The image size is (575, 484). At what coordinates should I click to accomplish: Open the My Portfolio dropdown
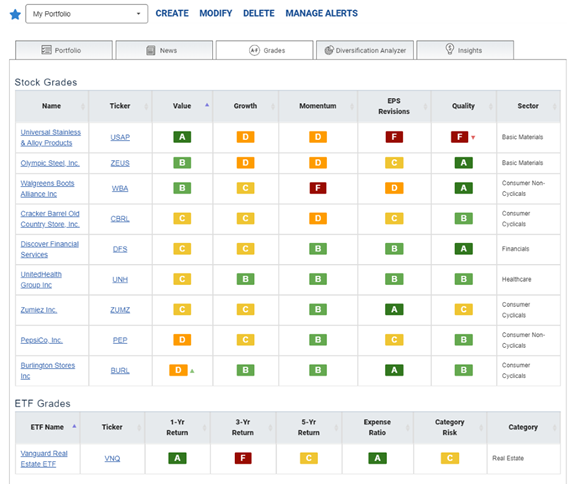pos(87,14)
